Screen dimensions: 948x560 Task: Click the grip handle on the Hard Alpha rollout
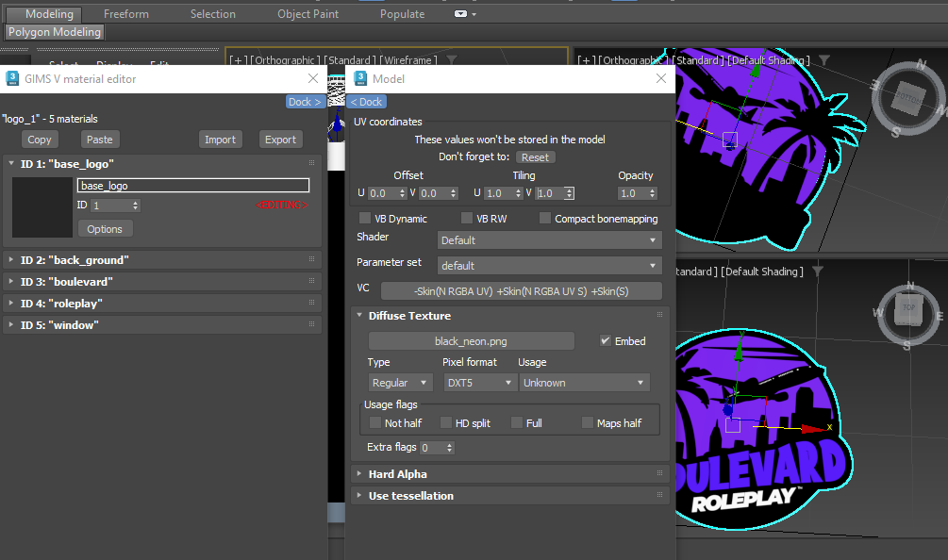click(660, 473)
